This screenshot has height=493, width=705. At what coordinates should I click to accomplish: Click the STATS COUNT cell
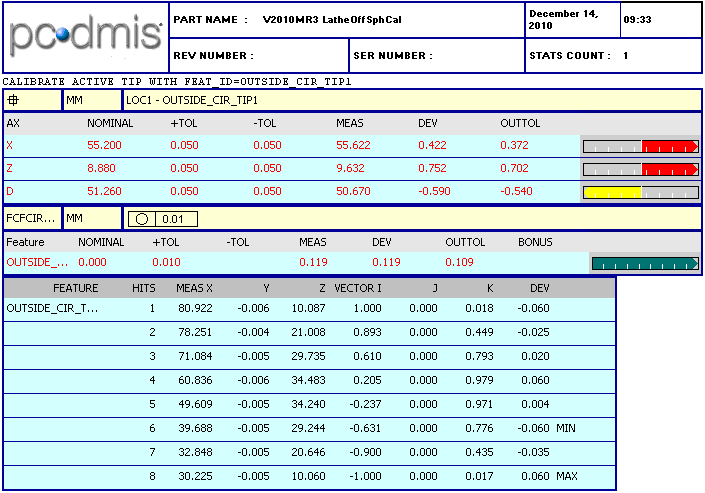click(x=612, y=56)
